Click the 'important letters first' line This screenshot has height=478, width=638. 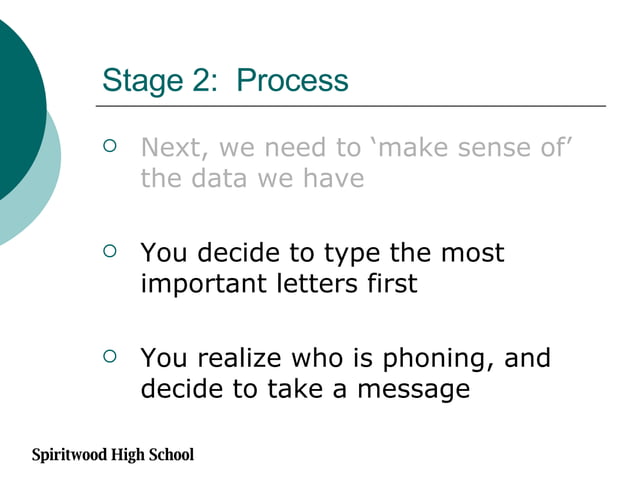278,284
